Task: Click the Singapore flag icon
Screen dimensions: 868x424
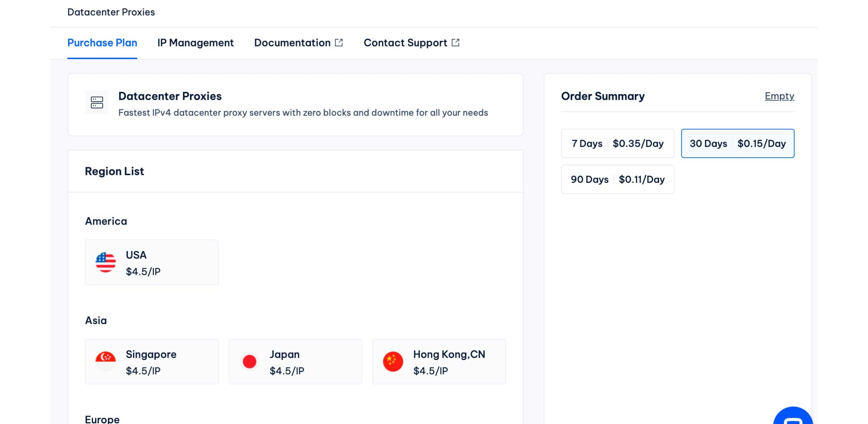Action: coord(105,361)
